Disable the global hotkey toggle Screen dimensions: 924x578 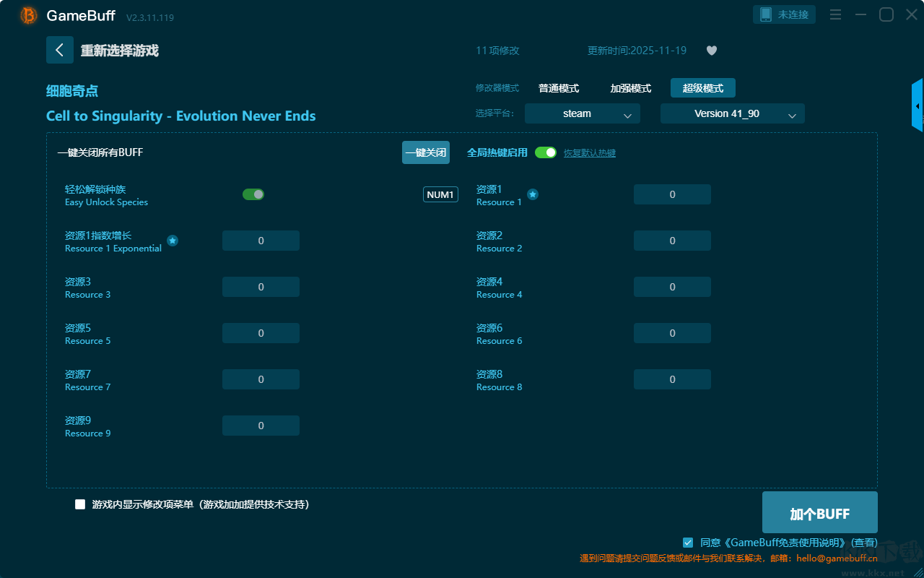(x=546, y=152)
